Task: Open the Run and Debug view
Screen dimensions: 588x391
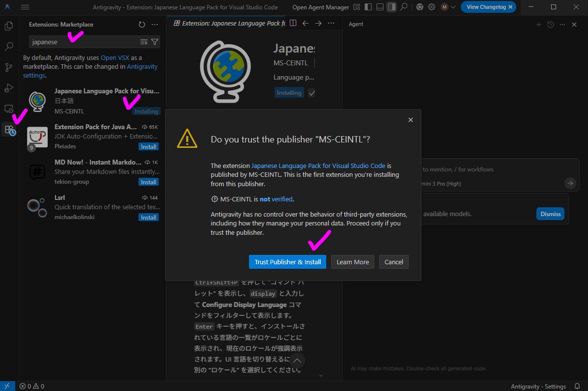Action: 9,88
